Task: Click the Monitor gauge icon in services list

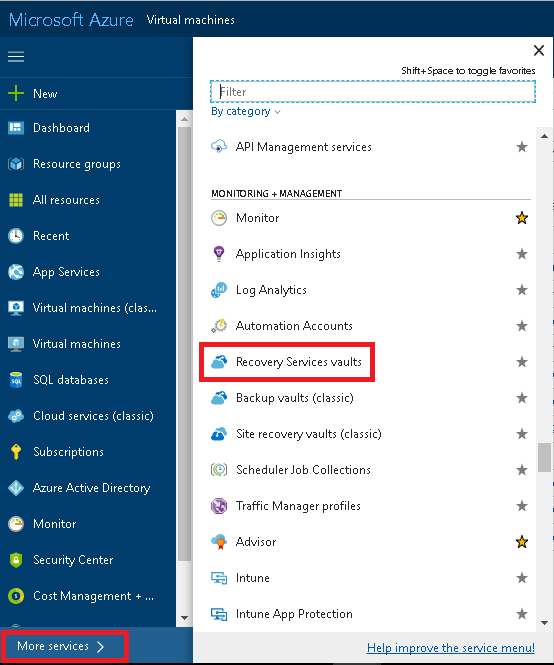Action: (219, 218)
